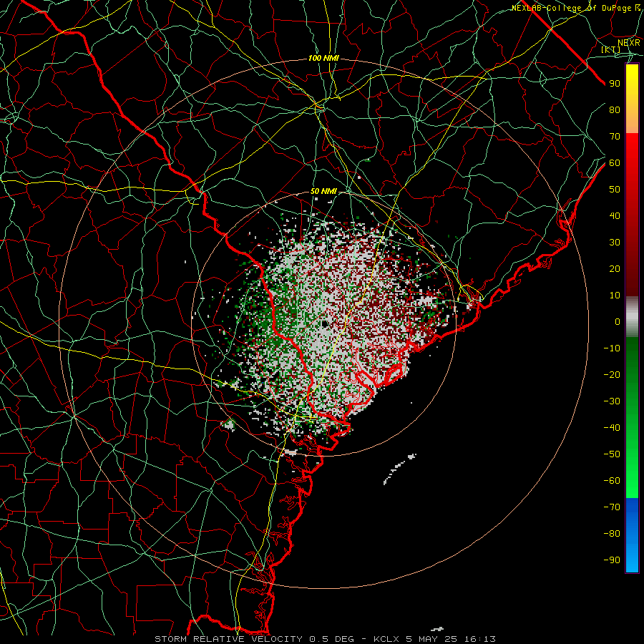
Task: Click the 10 value on the velocity scale
Action: pyautogui.click(x=615, y=296)
